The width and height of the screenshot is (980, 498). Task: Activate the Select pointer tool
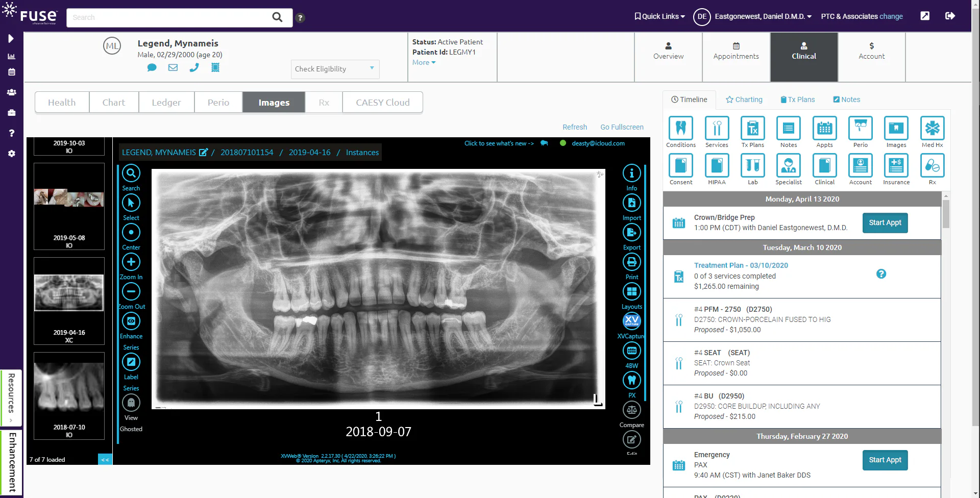click(x=131, y=203)
